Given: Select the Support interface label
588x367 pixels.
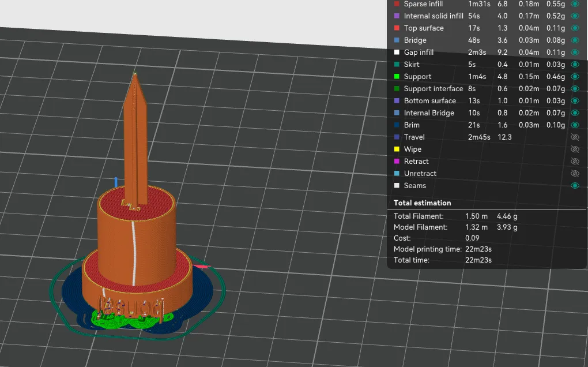Looking at the screenshot, I should pyautogui.click(x=434, y=88).
